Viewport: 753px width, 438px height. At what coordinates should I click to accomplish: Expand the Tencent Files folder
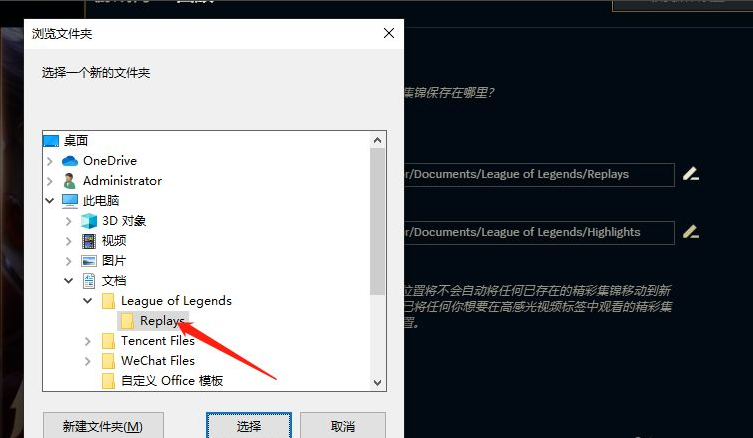[87, 341]
